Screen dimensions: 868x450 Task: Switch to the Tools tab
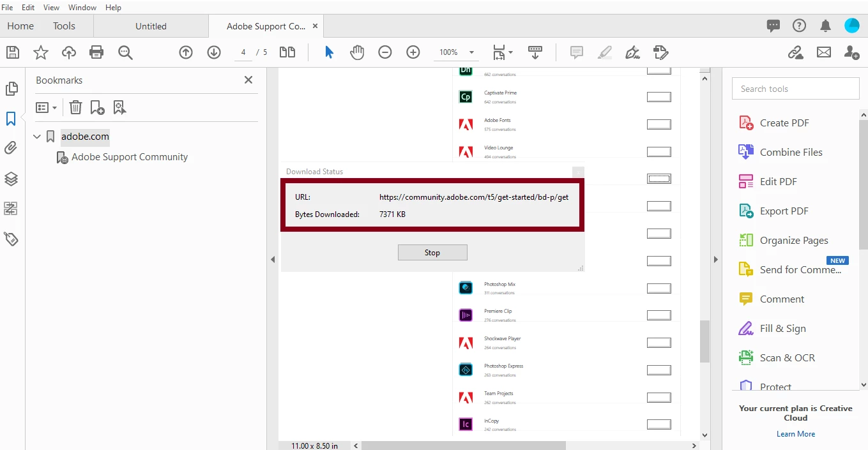coord(64,26)
